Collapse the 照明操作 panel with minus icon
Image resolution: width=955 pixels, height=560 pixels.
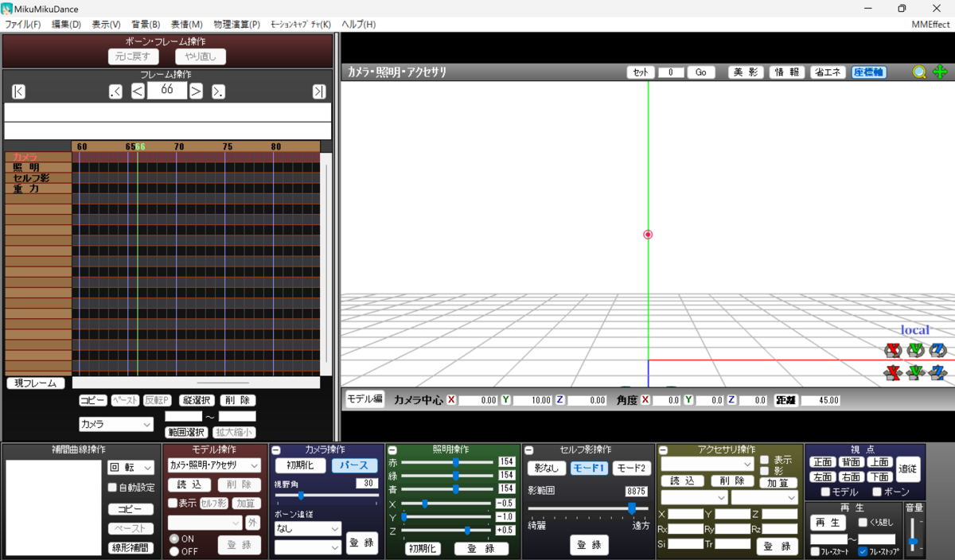(392, 450)
